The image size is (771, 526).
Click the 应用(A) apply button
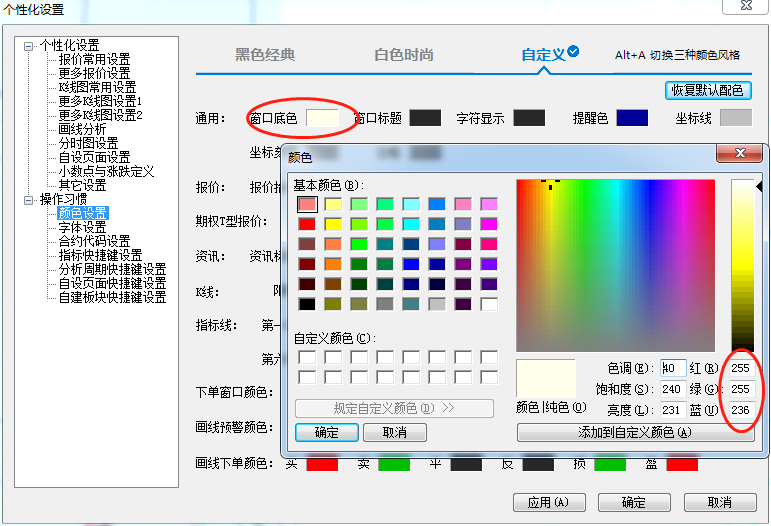pos(548,502)
